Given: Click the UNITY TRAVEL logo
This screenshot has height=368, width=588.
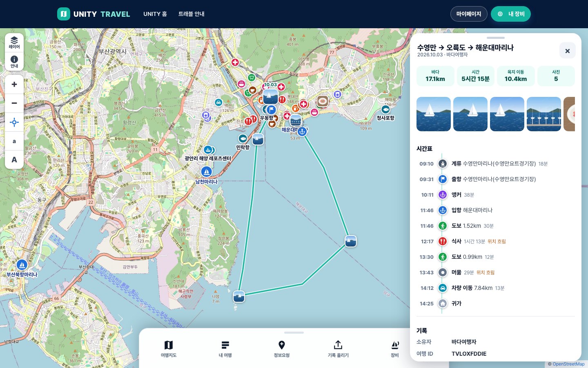Looking at the screenshot, I should (x=94, y=14).
